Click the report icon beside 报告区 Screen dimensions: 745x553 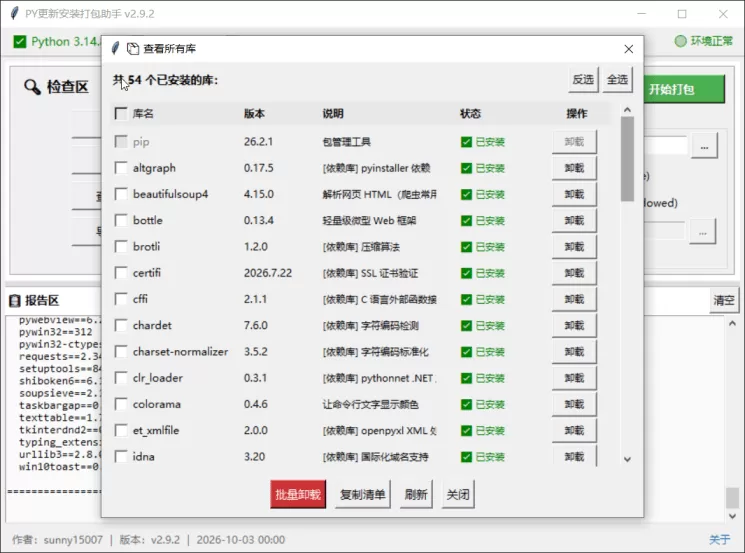pos(15,300)
